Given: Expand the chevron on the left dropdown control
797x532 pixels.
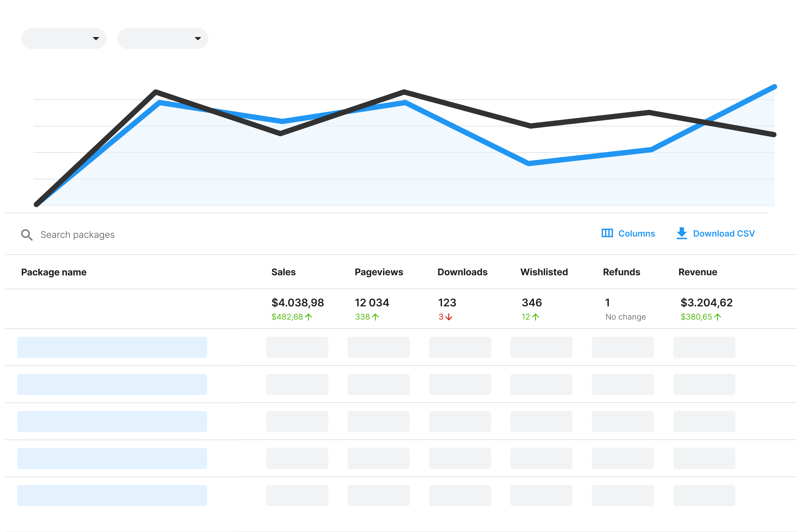Looking at the screenshot, I should tap(96, 38).
